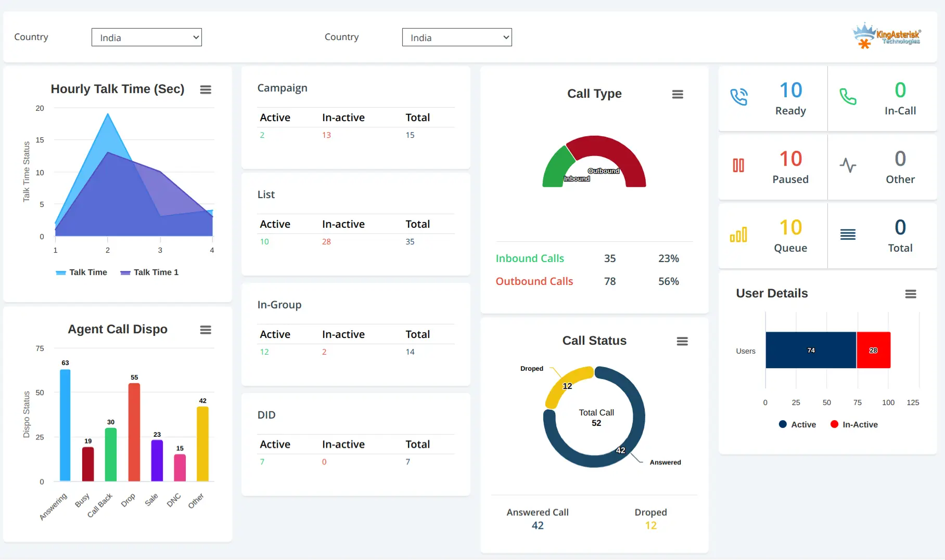Click the KingAsterisk Technologies logo
This screenshot has width=945, height=560.
pos(886,35)
